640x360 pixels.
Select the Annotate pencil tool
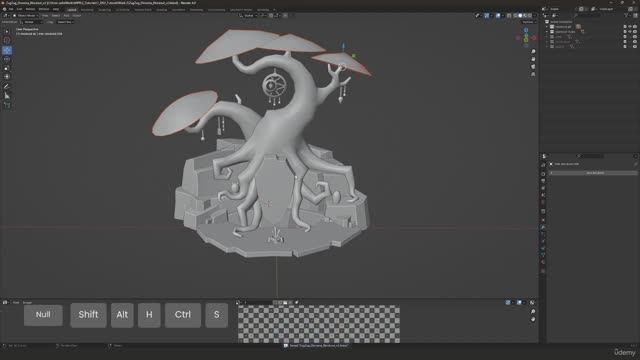[7, 86]
